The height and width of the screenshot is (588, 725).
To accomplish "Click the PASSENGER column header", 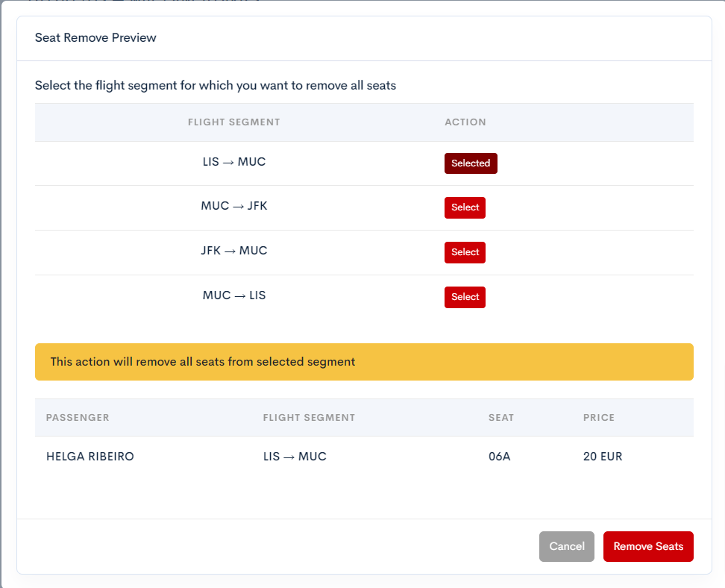I will click(x=78, y=418).
